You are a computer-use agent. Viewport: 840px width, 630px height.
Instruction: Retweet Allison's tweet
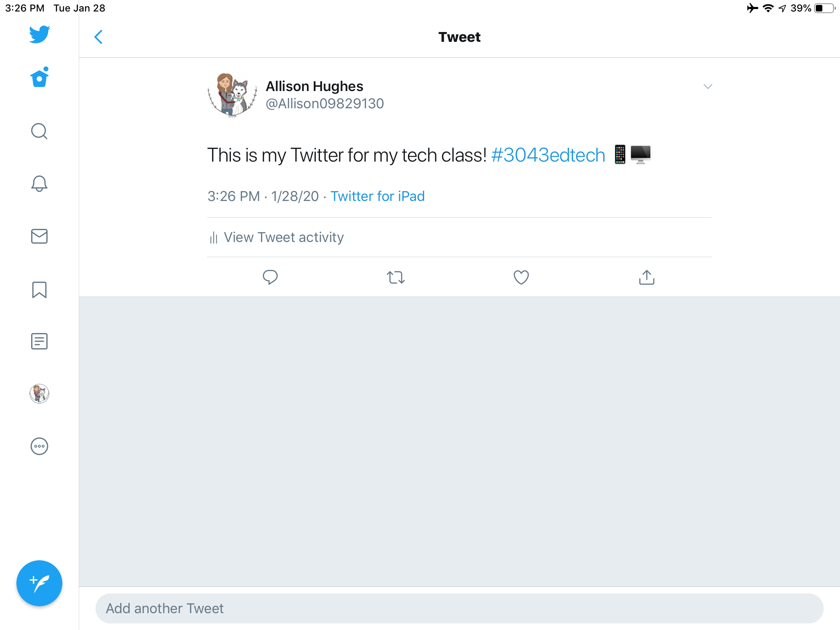coord(396,277)
